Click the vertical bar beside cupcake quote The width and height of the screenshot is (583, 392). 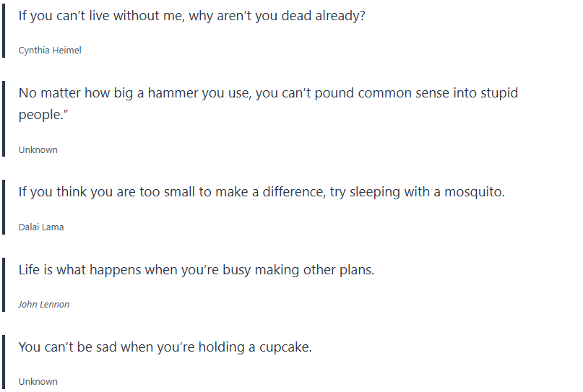coord(4,362)
